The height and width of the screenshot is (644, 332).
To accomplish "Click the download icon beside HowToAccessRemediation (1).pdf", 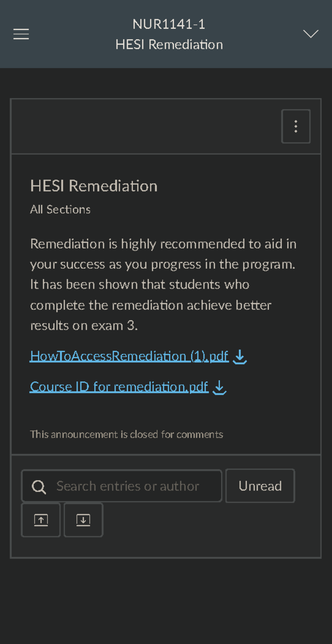I will coord(240,357).
